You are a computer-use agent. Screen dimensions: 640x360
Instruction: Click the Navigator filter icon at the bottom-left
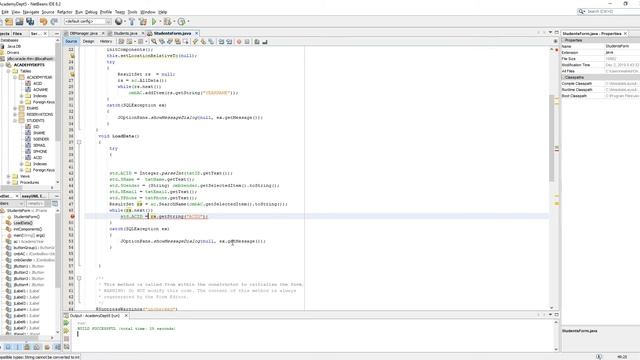pyautogui.click(x=8, y=347)
